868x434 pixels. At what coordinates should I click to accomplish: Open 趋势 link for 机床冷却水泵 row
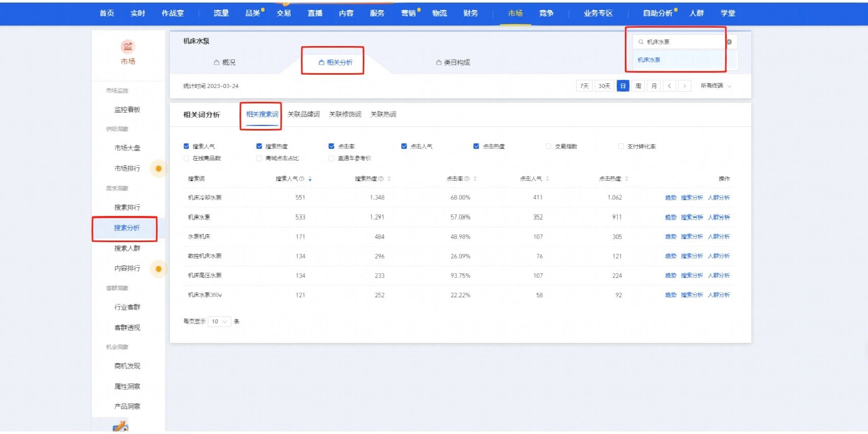[x=670, y=198]
